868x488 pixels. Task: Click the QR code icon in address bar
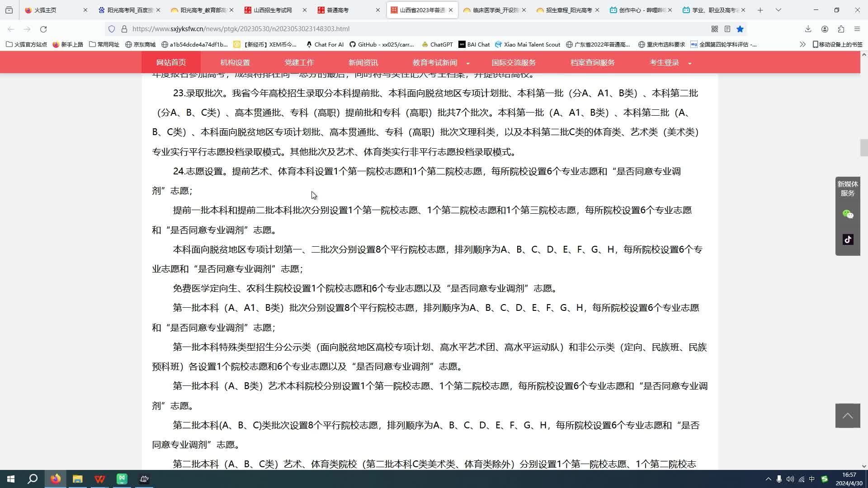pyautogui.click(x=715, y=29)
